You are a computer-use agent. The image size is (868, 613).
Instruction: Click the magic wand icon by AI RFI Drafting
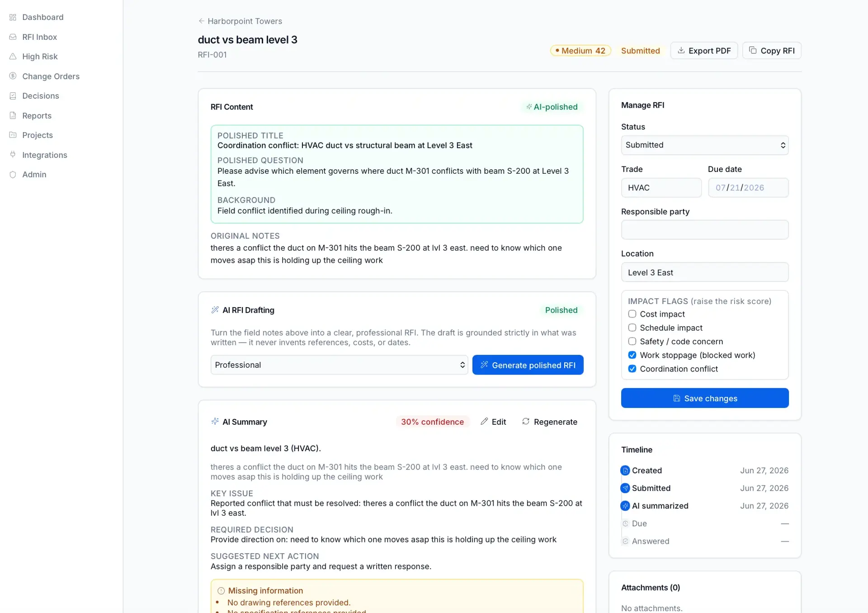coord(215,310)
